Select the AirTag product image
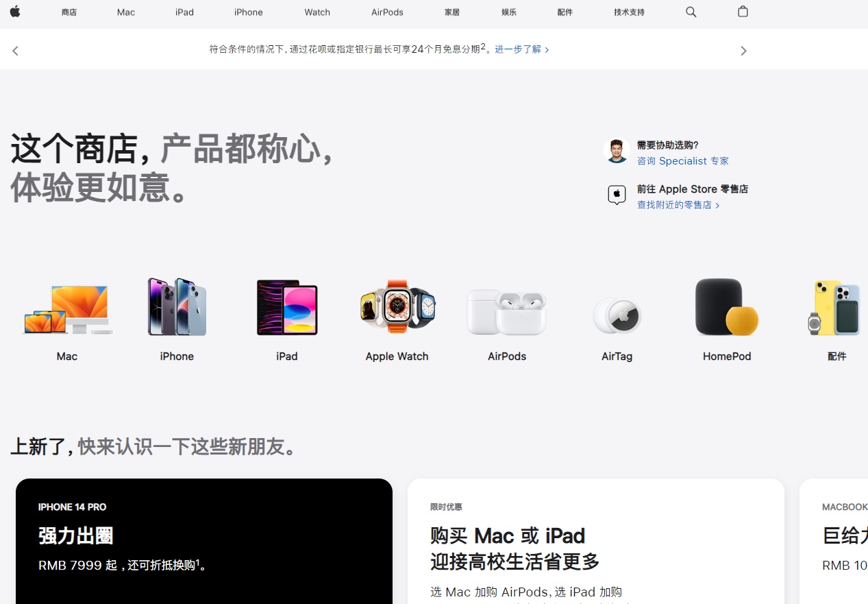This screenshot has height=604, width=868. coord(617,315)
